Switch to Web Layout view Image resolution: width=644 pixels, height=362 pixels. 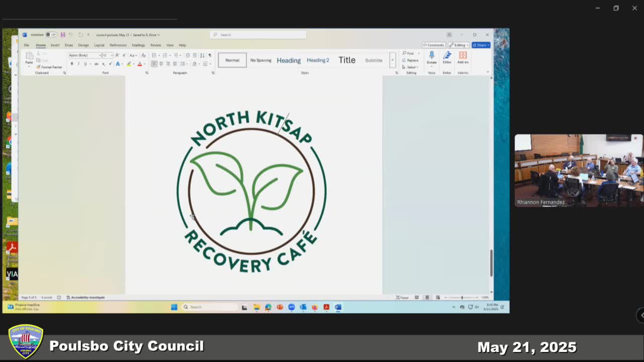438,298
